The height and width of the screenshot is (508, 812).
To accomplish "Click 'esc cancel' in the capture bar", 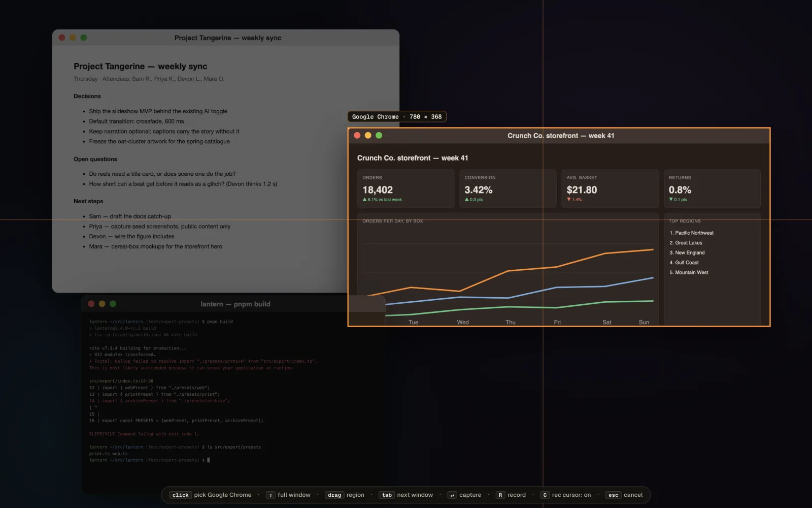I will pyautogui.click(x=625, y=495).
